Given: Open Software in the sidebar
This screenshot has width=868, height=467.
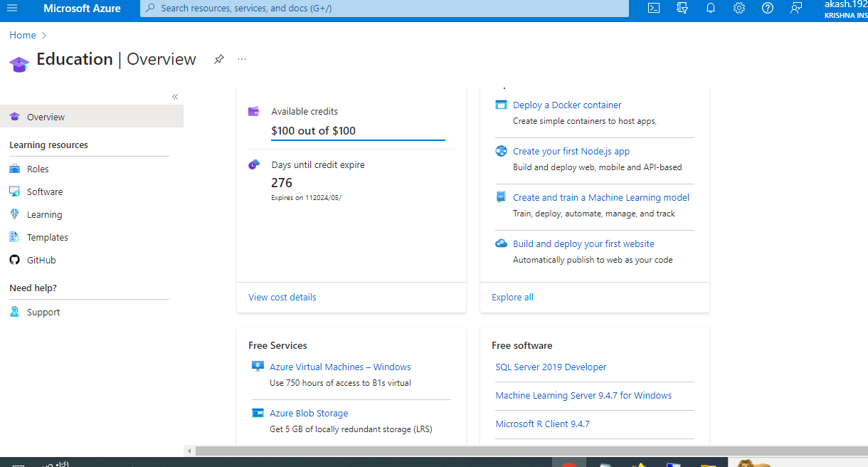Looking at the screenshot, I should pos(45,191).
